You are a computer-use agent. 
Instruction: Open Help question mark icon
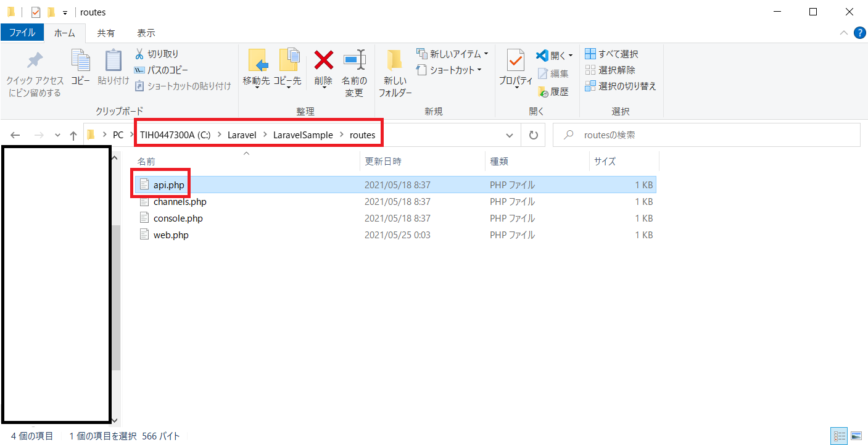coord(859,33)
